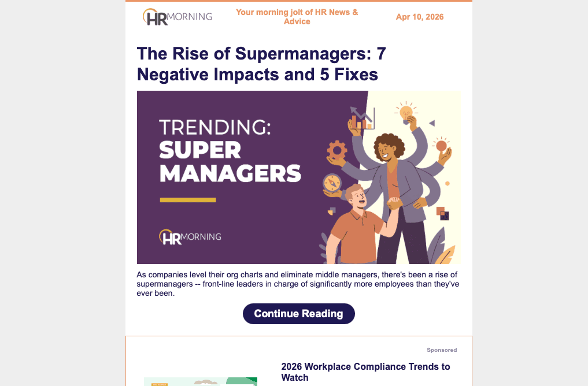Click the lightbulb icon in the banner illustration

click(x=406, y=112)
